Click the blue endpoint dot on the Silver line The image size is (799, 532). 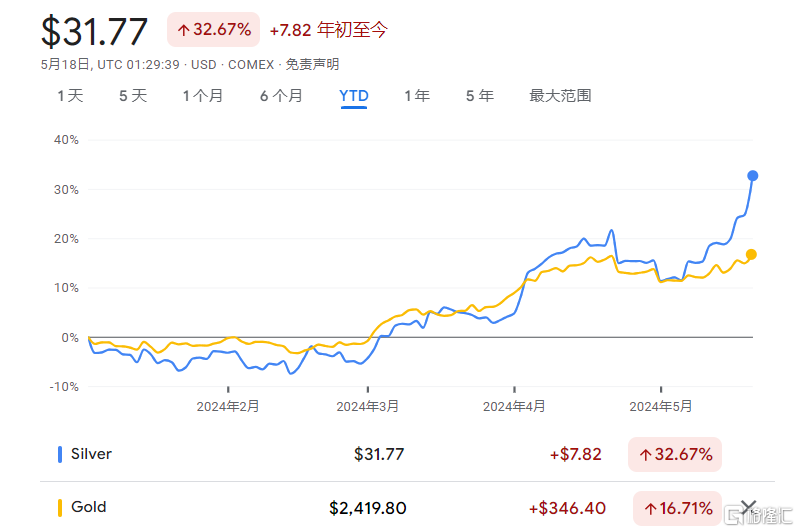(x=752, y=176)
